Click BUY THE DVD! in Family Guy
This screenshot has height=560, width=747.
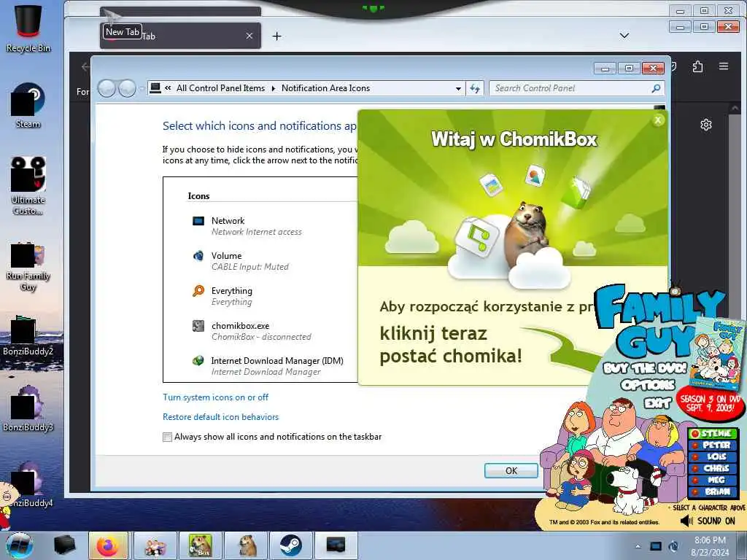[645, 368]
